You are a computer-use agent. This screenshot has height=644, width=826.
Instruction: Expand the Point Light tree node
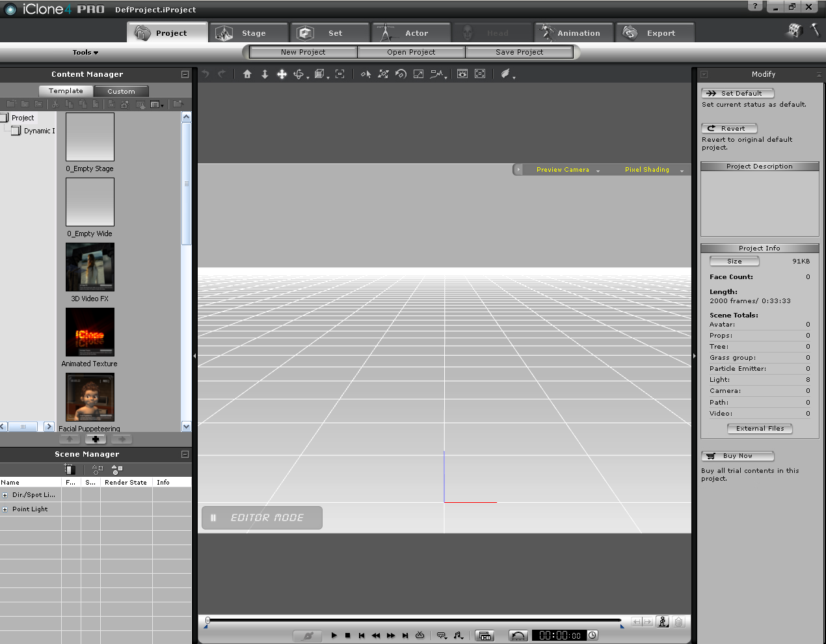(x=5, y=509)
